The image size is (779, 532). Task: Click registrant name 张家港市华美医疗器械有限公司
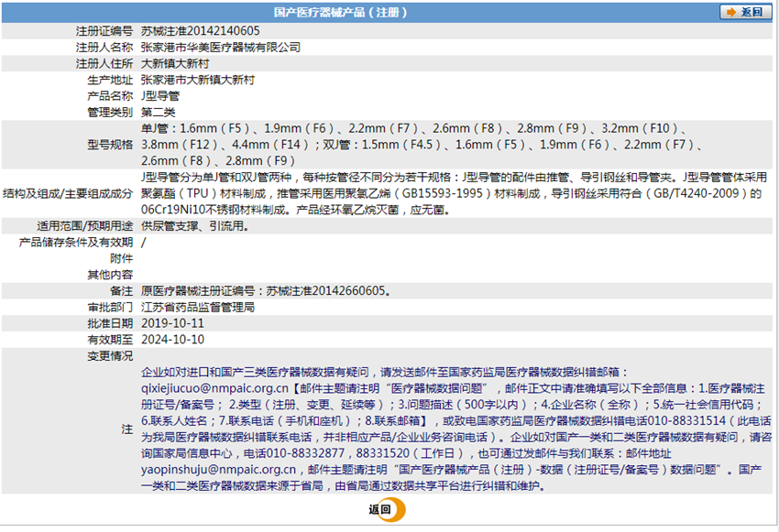click(x=221, y=47)
